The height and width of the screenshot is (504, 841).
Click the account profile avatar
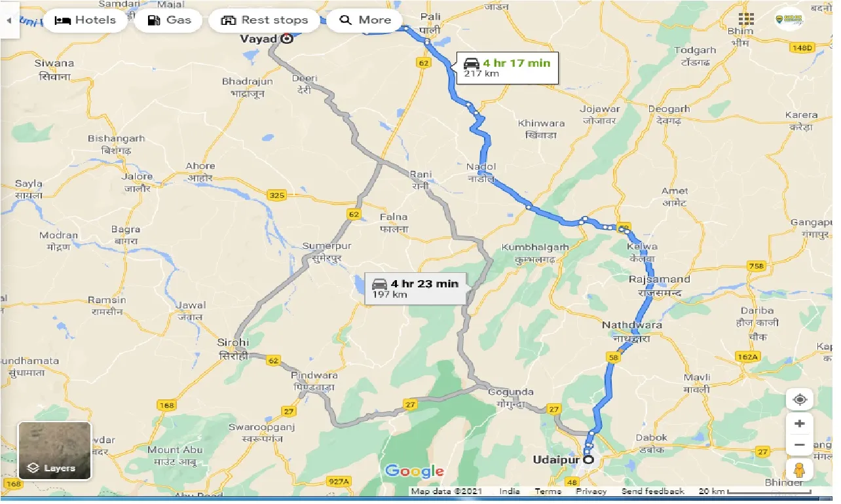coord(788,19)
